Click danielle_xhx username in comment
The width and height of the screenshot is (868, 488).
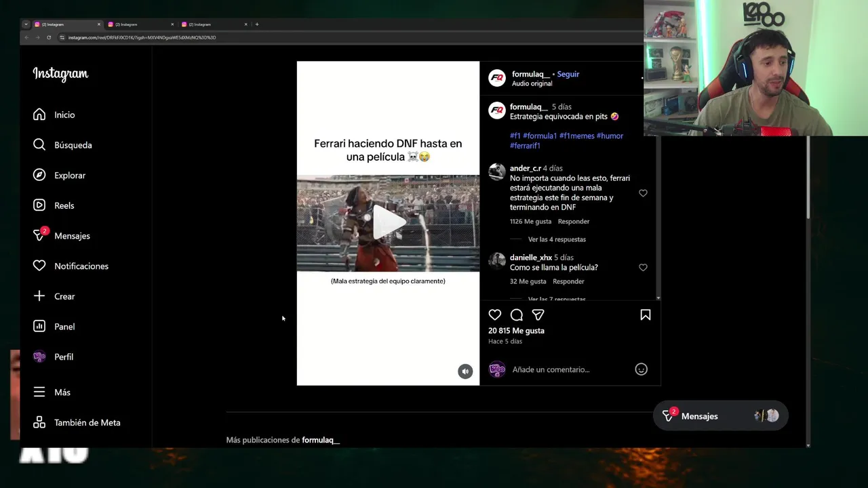click(531, 258)
